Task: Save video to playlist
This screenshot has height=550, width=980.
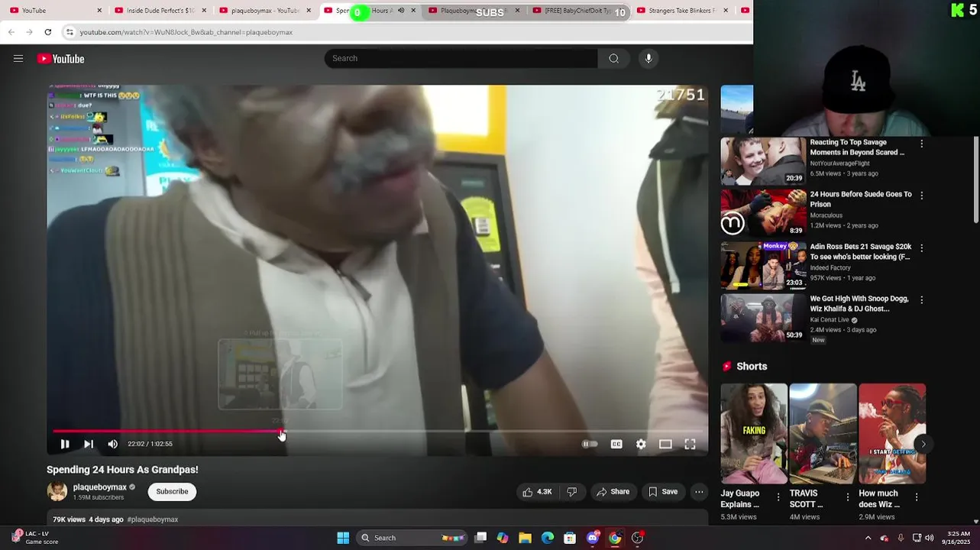Action: coord(663,492)
